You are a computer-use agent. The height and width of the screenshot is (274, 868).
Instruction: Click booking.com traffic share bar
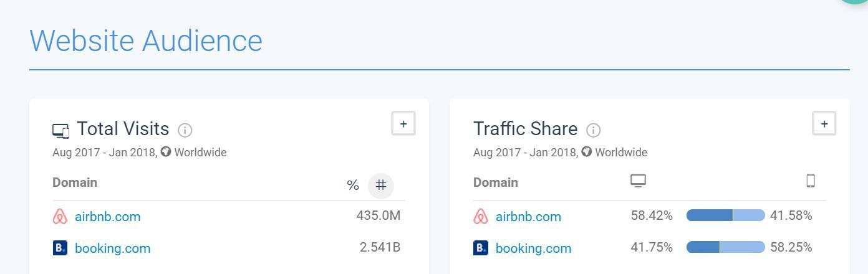tap(725, 247)
